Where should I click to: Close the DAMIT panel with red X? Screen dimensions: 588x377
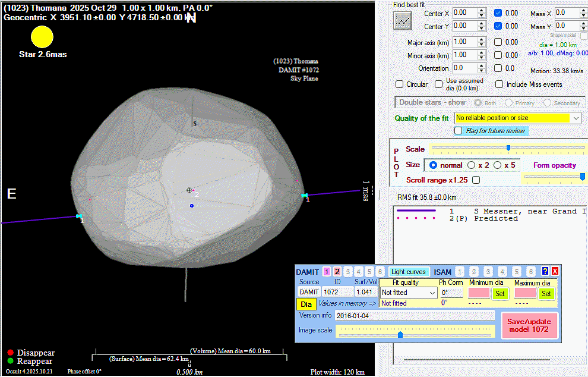coord(555,272)
